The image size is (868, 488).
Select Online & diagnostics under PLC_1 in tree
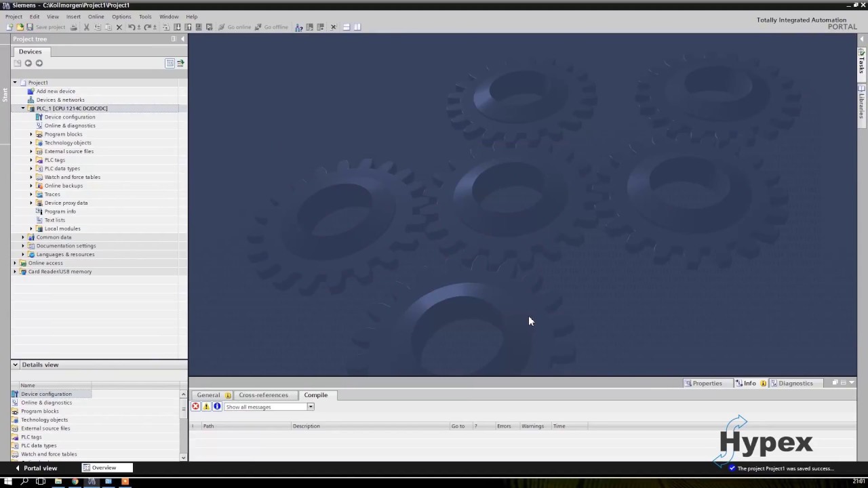click(x=70, y=125)
